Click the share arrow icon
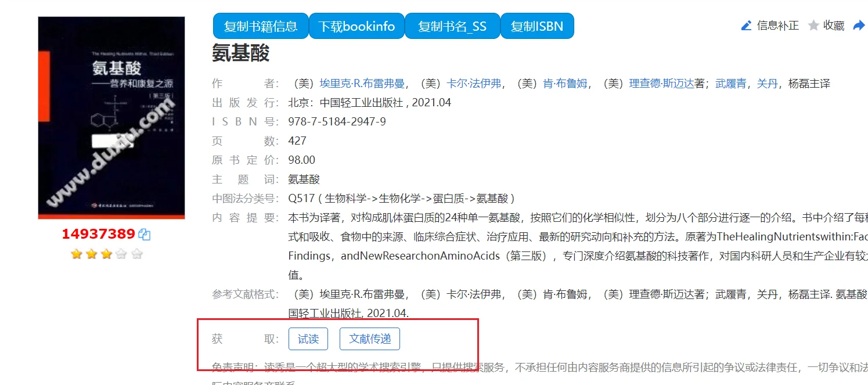The width and height of the screenshot is (868, 385). [x=859, y=26]
